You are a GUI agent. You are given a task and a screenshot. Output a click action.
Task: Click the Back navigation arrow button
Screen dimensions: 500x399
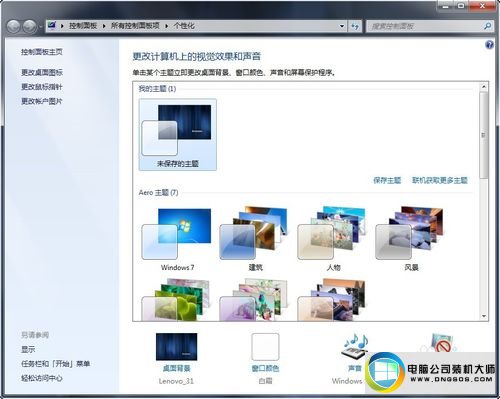(x=14, y=26)
